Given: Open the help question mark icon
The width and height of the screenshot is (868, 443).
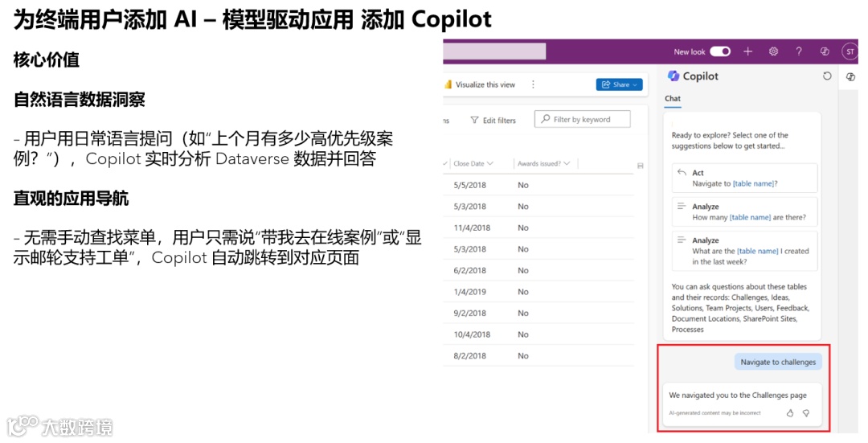Looking at the screenshot, I should point(799,51).
